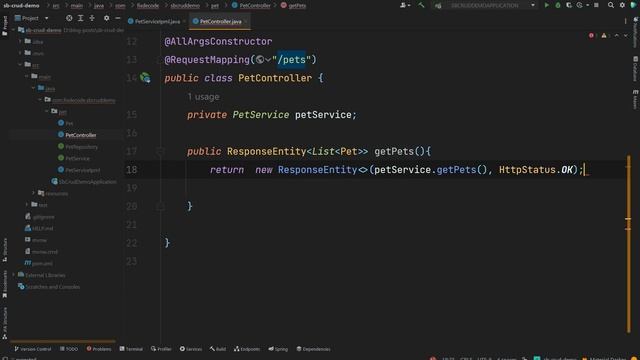Expand the resources folder

(33, 193)
